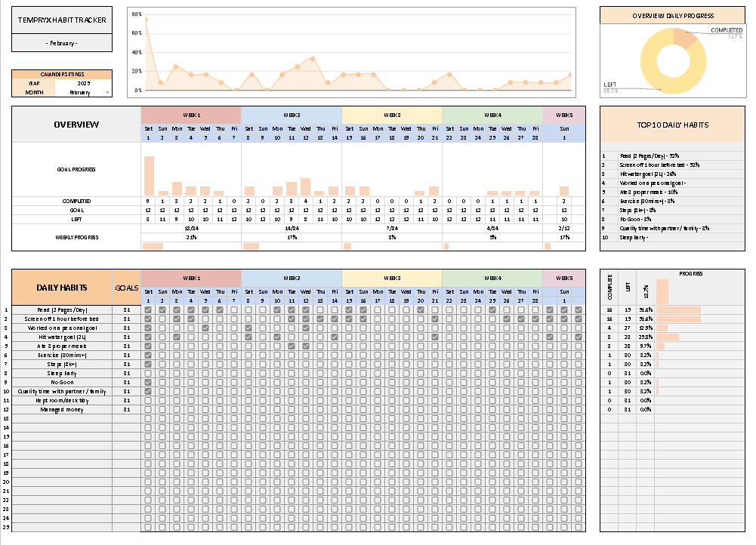
Task: Uncheck "Read (2 Pages/Day)" on February 1
Action: tap(147, 310)
